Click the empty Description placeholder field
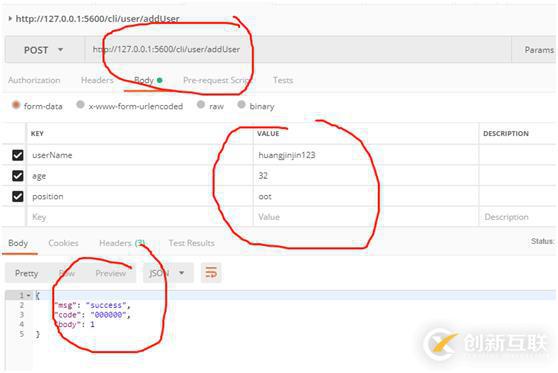This screenshot has width=558, height=373. click(518, 217)
